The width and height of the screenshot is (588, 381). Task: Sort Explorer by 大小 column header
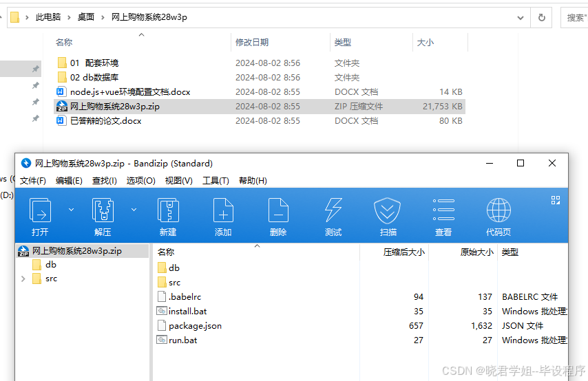[440, 43]
